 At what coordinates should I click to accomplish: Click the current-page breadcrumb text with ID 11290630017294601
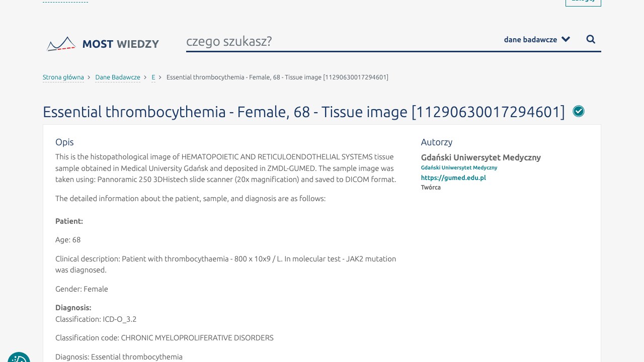pyautogui.click(x=277, y=77)
